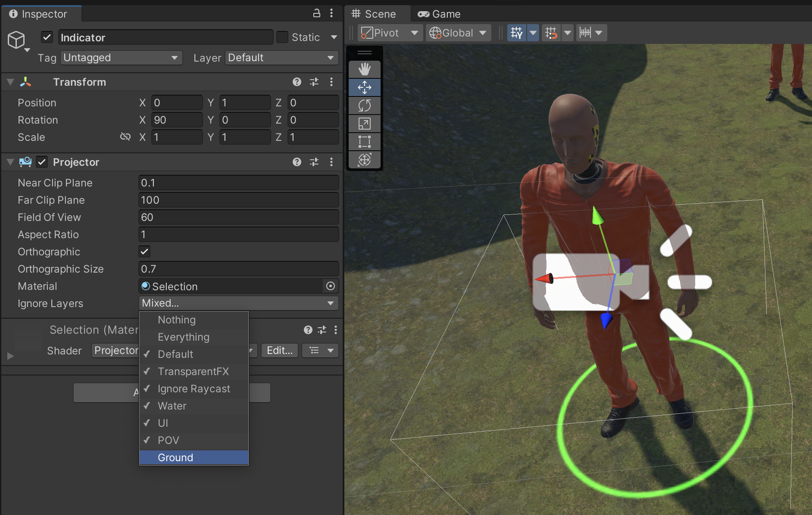Screen dimensions: 812x515
Task: Click the Scale constrain proportions link icon
Action: point(125,137)
